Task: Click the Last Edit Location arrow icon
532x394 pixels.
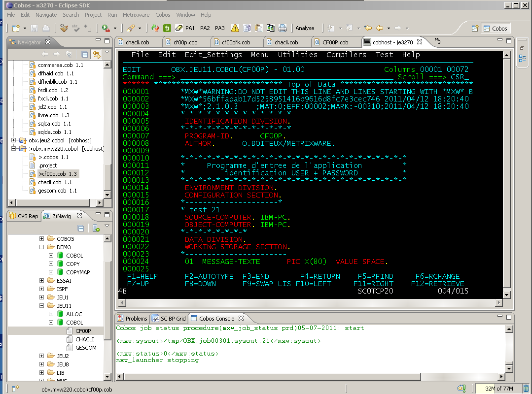Action: pyautogui.click(x=368, y=28)
